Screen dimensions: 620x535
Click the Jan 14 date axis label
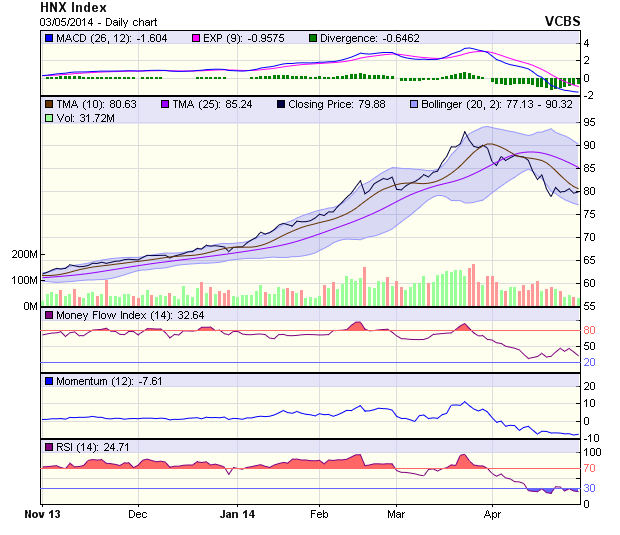point(236,514)
